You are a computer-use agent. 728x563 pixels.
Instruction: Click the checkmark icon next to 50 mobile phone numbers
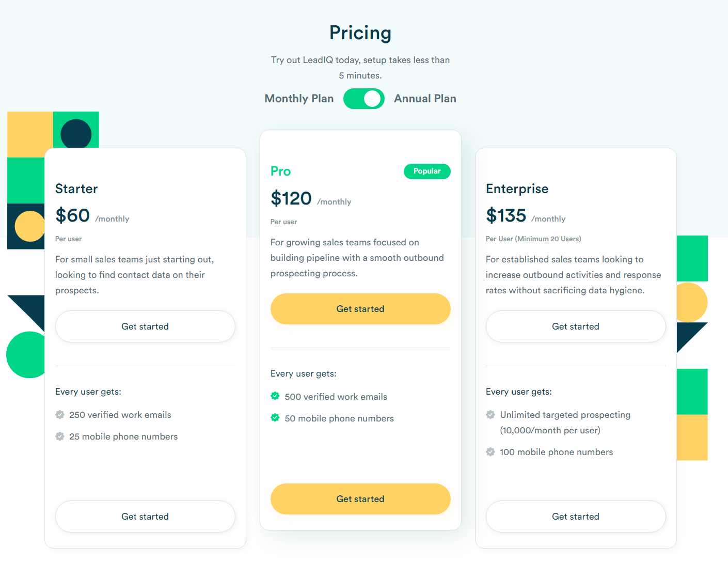pyautogui.click(x=275, y=418)
